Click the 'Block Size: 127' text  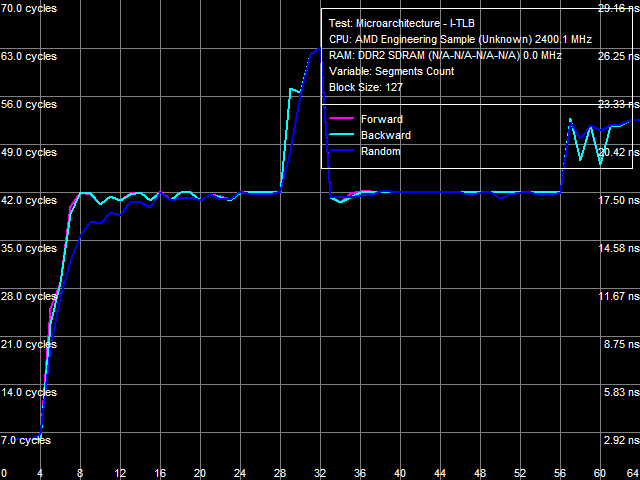pos(366,87)
